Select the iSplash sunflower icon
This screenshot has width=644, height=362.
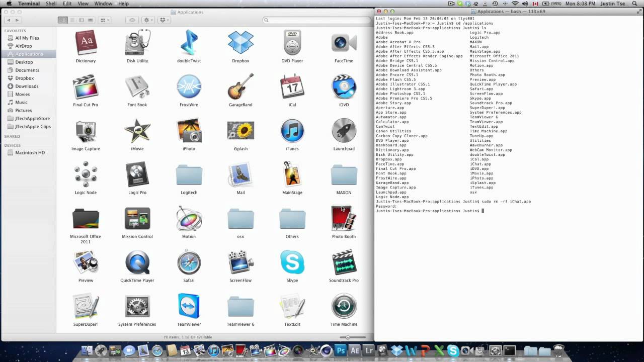pyautogui.click(x=240, y=131)
